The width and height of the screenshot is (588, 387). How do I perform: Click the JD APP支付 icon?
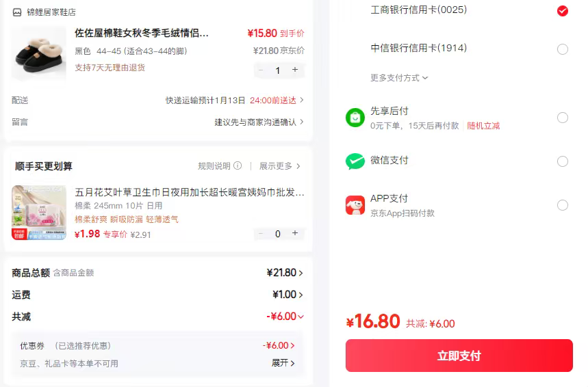coord(355,205)
